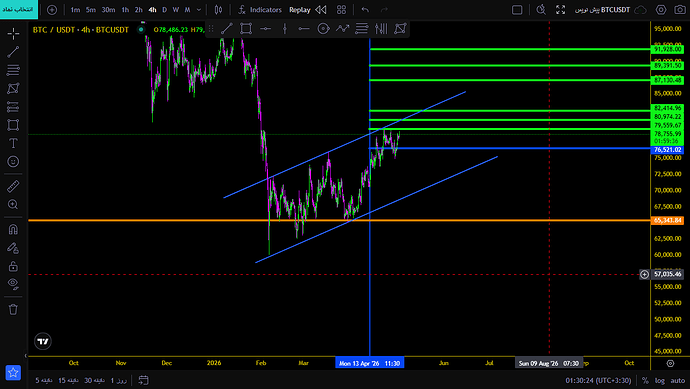Viewport: 690px width, 389px height.
Task: Open chart settings hexagon icon
Action: (x=661, y=10)
